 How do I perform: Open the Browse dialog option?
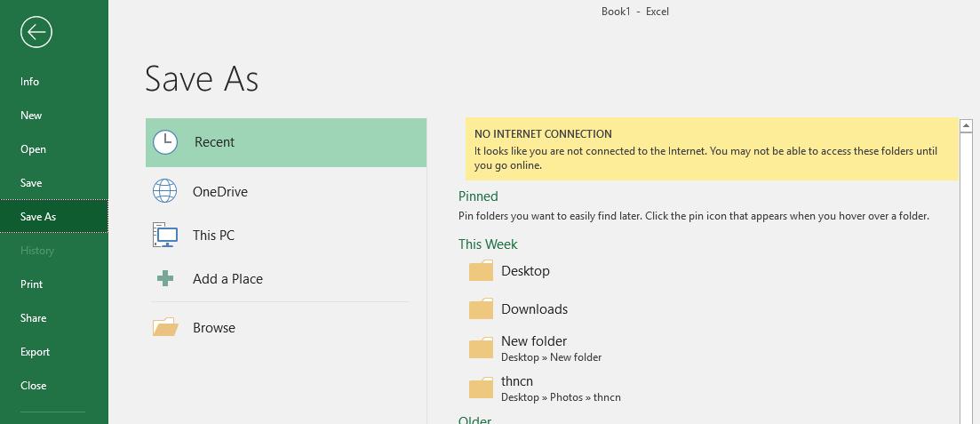(214, 328)
